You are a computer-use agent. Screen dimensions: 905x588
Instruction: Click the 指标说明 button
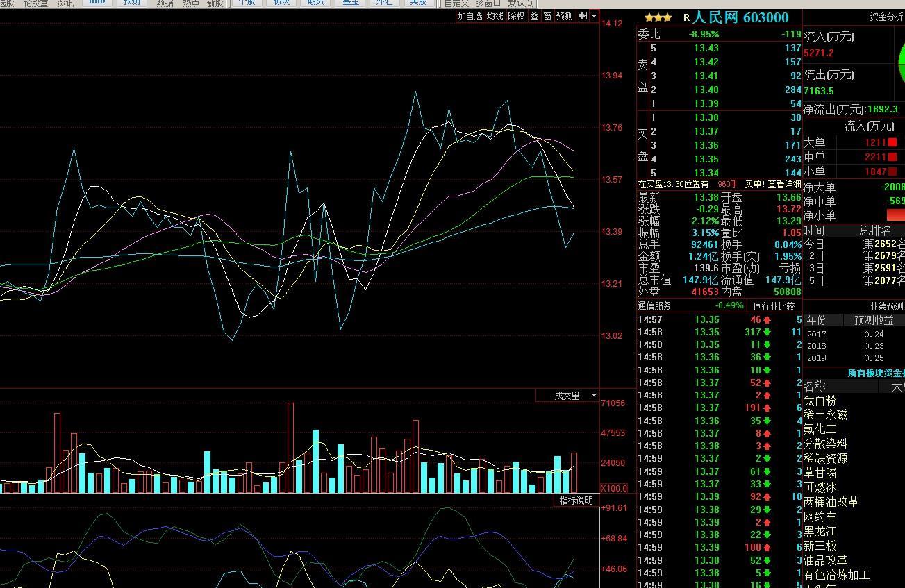point(576,501)
